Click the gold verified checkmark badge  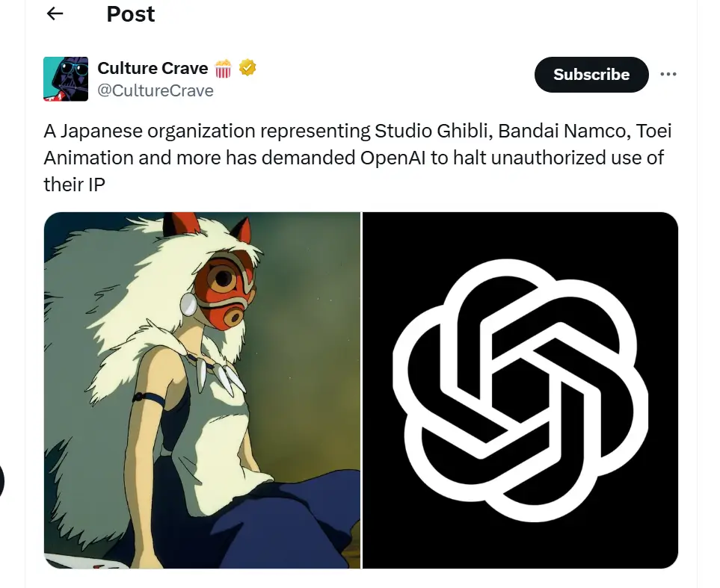pos(247,69)
